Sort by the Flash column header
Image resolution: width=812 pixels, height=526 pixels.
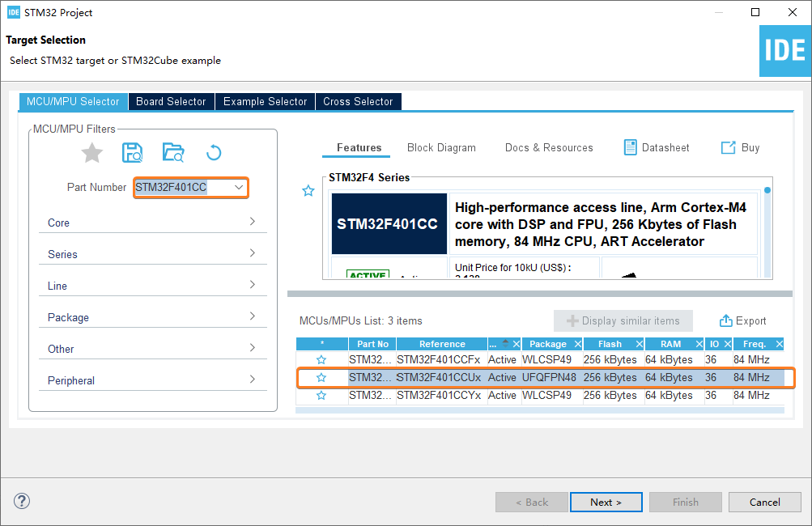pyautogui.click(x=610, y=344)
